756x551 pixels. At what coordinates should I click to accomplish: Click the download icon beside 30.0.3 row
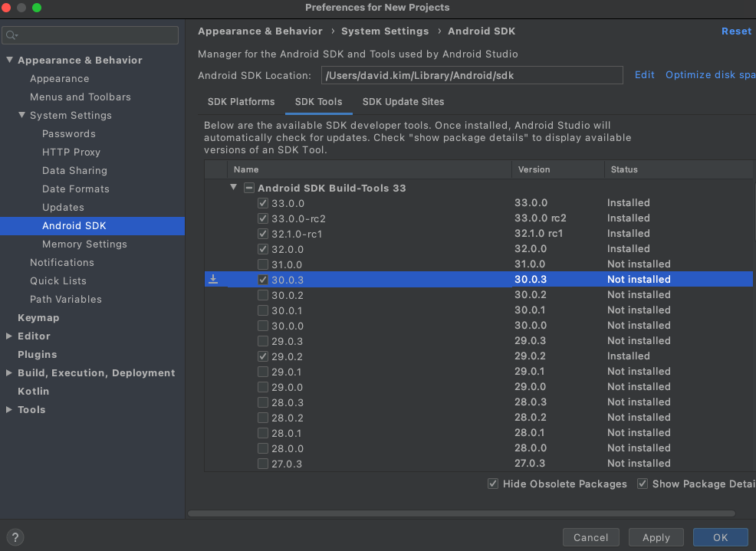click(213, 279)
